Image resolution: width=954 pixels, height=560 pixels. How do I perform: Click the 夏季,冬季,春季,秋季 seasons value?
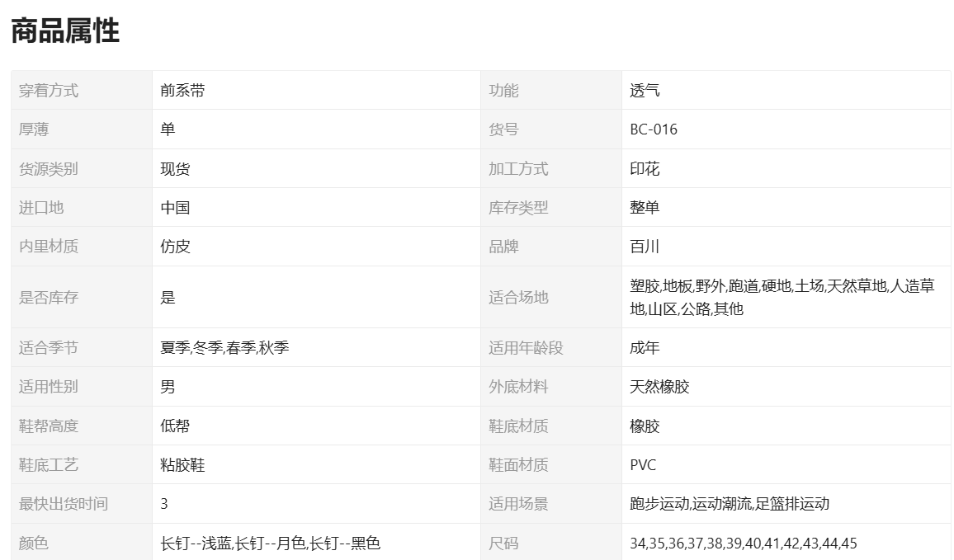[x=224, y=348]
